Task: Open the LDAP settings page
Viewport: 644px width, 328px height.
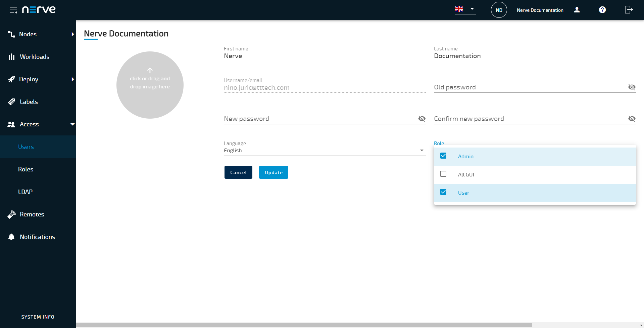Action: (25, 192)
